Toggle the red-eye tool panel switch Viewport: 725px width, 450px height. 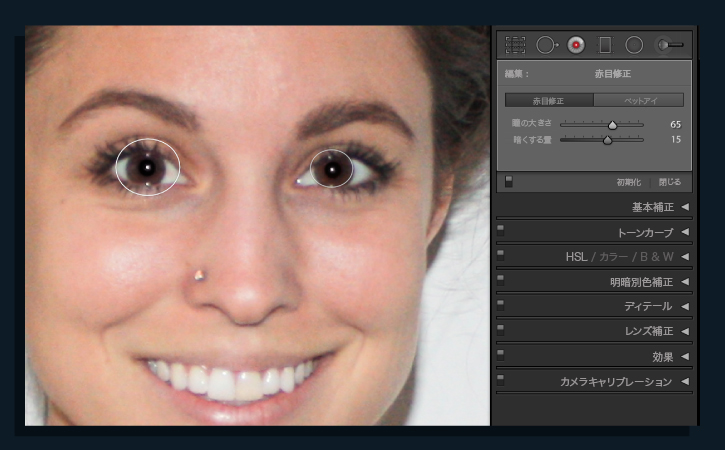pos(509,182)
